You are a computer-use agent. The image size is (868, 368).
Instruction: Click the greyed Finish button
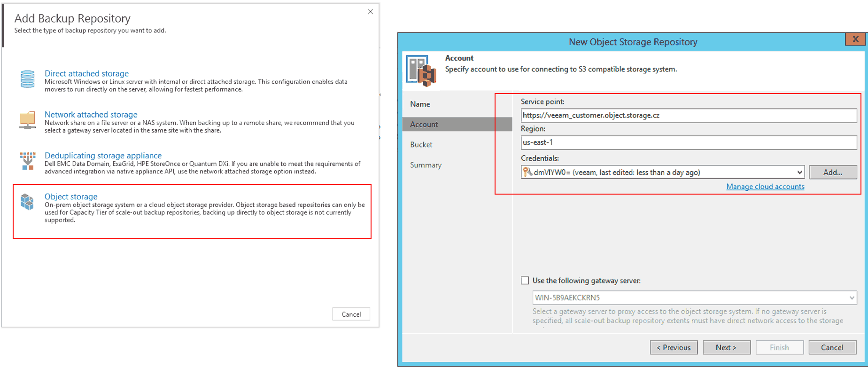click(779, 347)
